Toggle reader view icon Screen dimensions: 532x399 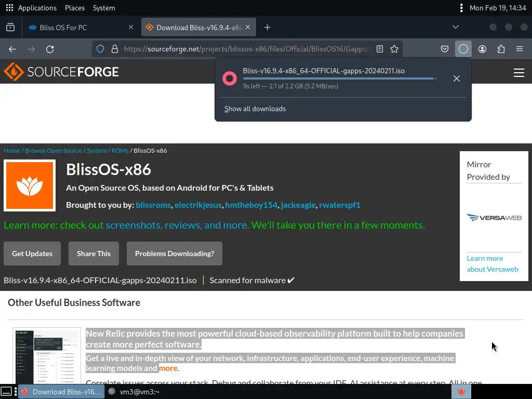(x=380, y=49)
